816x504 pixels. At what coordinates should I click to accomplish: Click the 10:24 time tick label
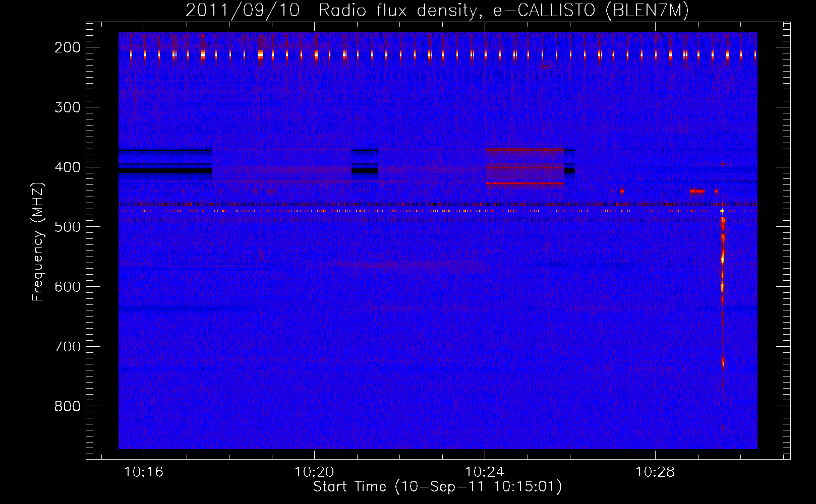(485, 472)
